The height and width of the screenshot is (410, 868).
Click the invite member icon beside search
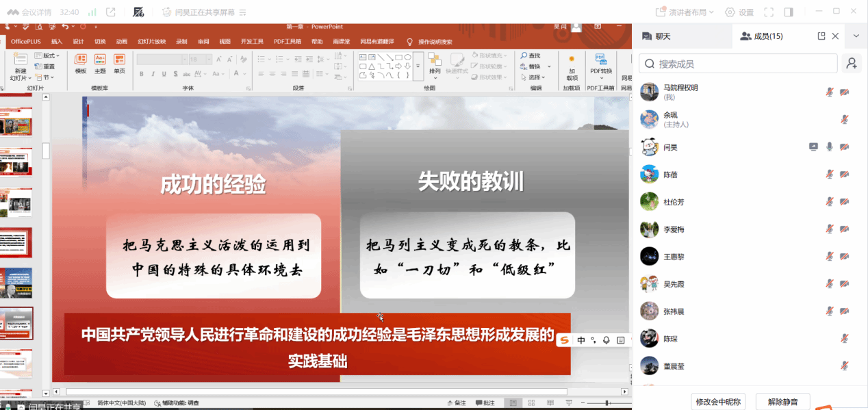[x=852, y=64]
